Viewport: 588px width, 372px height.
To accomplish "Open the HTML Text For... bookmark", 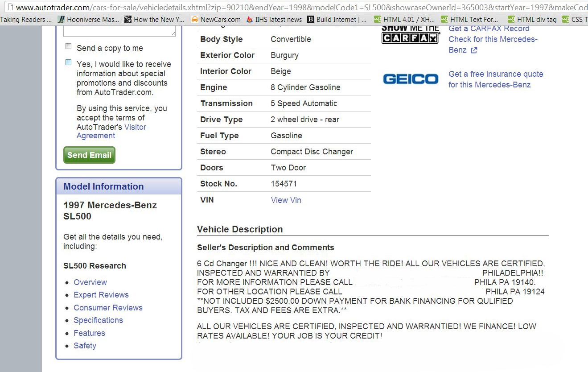I will [x=470, y=20].
